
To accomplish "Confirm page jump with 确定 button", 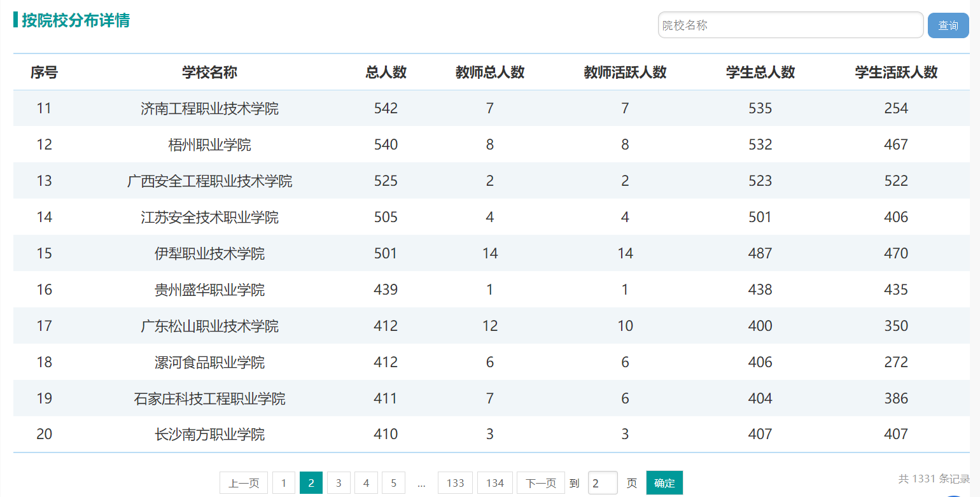I will pyautogui.click(x=664, y=483).
